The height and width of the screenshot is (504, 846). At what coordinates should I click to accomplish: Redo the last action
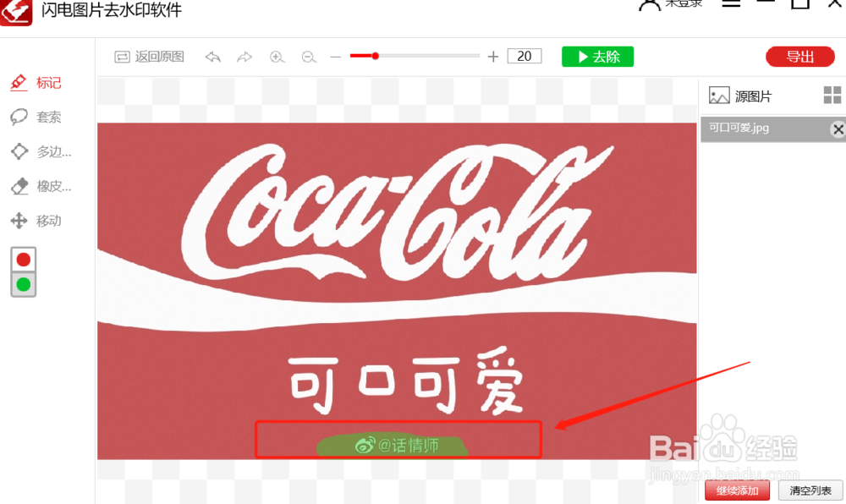[244, 57]
